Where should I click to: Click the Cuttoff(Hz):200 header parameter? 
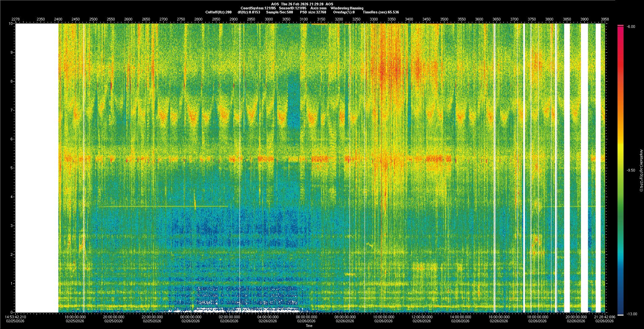click(218, 12)
